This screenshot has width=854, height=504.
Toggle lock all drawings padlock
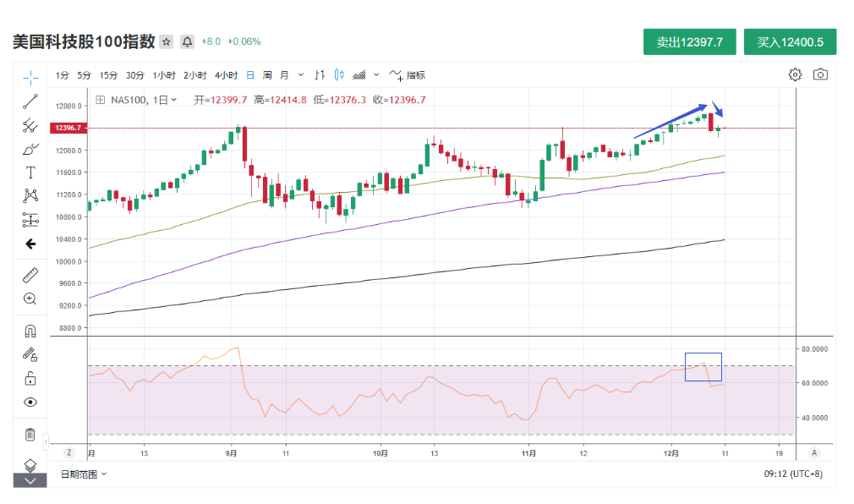pyautogui.click(x=30, y=378)
